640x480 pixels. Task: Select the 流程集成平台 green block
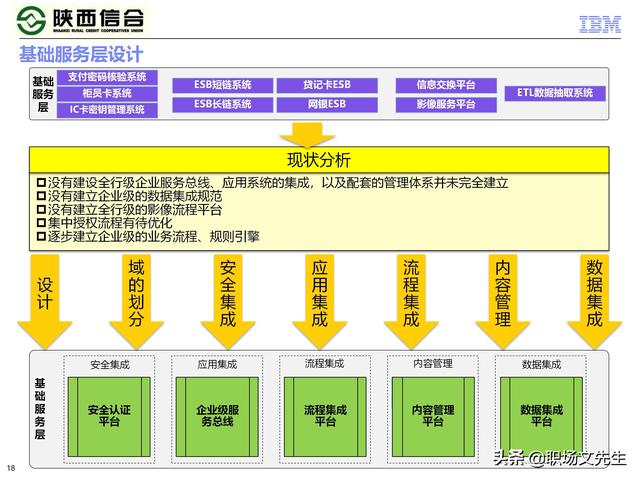(325, 417)
